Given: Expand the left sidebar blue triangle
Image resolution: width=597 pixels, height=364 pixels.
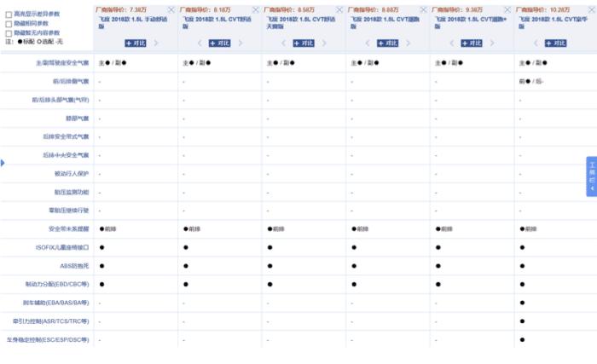Looking at the screenshot, I should click(3, 163).
